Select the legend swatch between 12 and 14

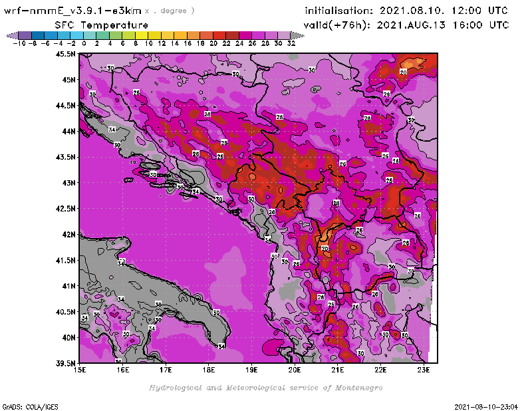[168, 35]
